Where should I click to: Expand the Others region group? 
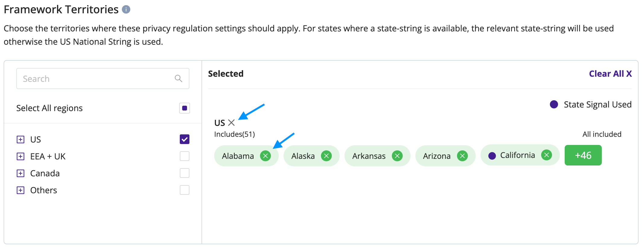tap(21, 190)
